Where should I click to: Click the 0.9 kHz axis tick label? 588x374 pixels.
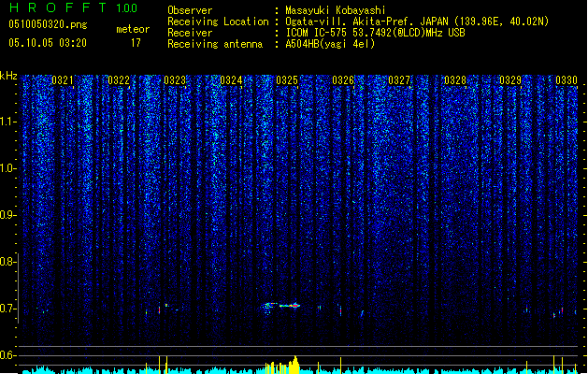[x=7, y=215]
